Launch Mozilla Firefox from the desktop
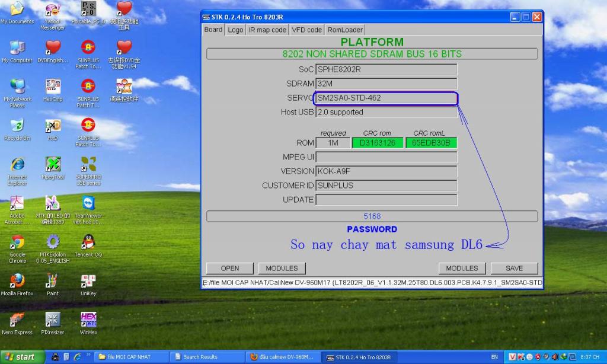 click(x=17, y=280)
